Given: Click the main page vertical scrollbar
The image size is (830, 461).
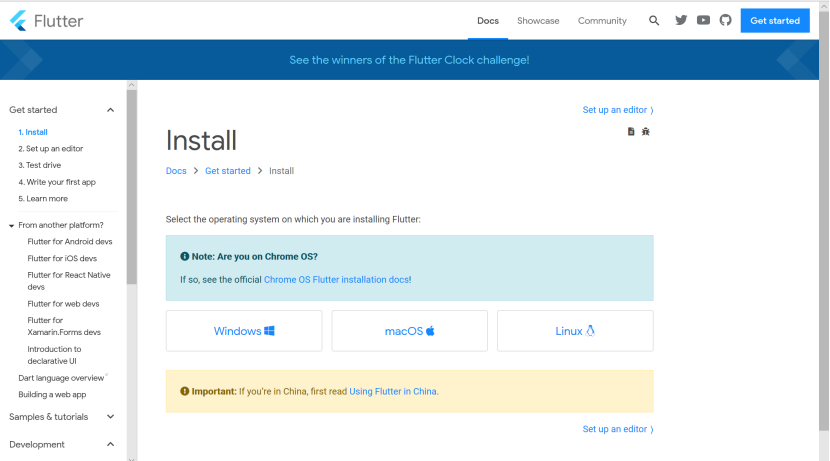Looking at the screenshot, I should (824, 220).
